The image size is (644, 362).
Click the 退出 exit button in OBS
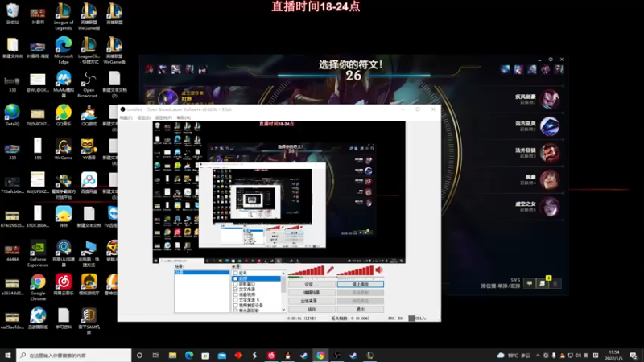coord(360,310)
